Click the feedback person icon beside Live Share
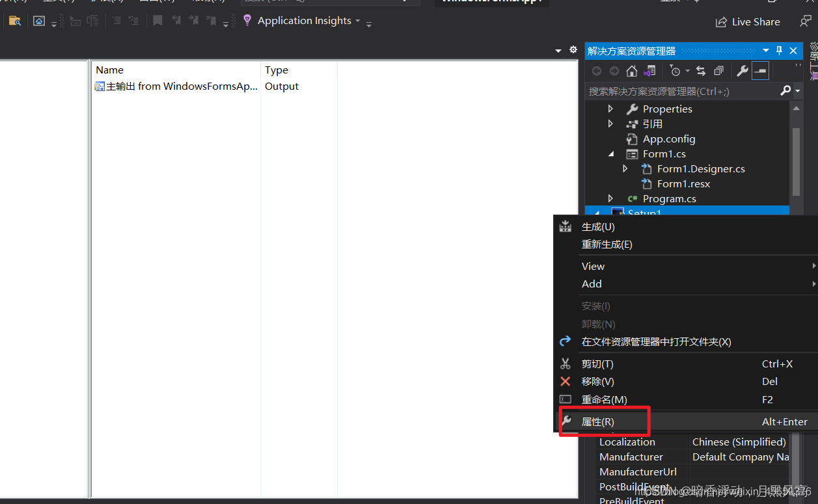This screenshot has height=504, width=818. coord(805,21)
